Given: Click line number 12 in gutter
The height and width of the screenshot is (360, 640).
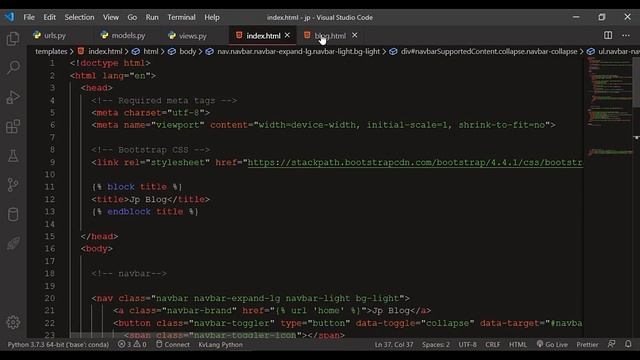Looking at the screenshot, I should tap(49, 199).
